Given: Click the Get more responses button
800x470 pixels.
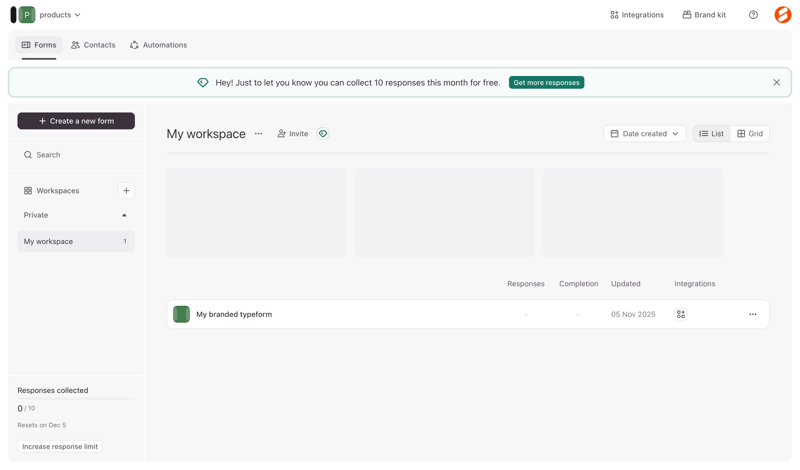Looking at the screenshot, I should coord(546,83).
